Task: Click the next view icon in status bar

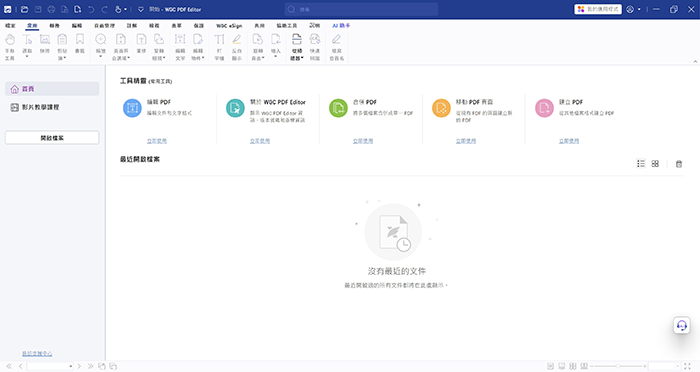Action: pyautogui.click(x=113, y=366)
